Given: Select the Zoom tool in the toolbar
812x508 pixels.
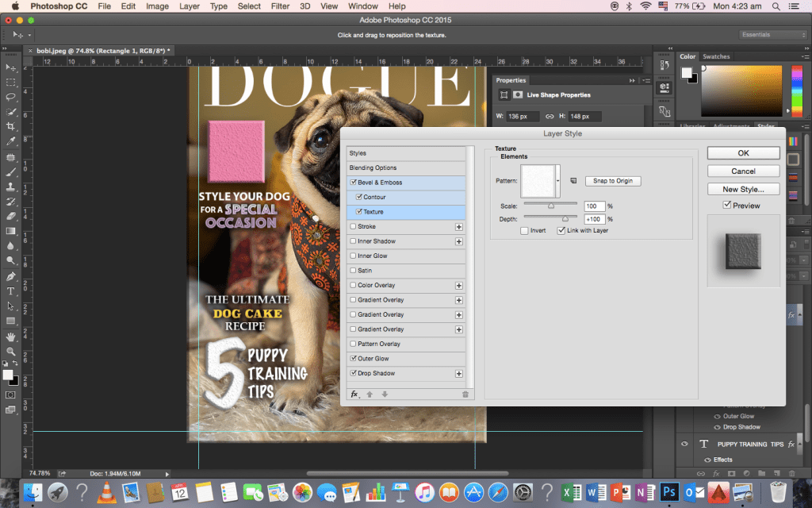Looking at the screenshot, I should pos(11,351).
